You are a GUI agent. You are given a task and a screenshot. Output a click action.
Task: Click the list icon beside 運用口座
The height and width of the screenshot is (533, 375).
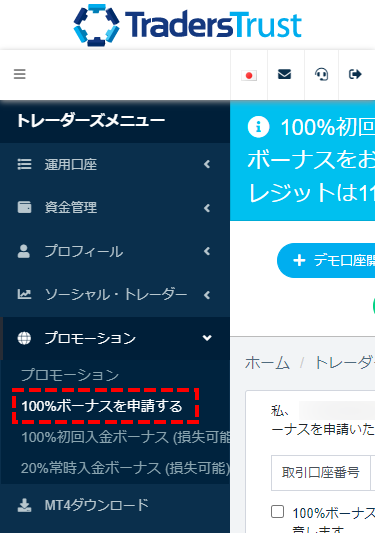click(24, 164)
